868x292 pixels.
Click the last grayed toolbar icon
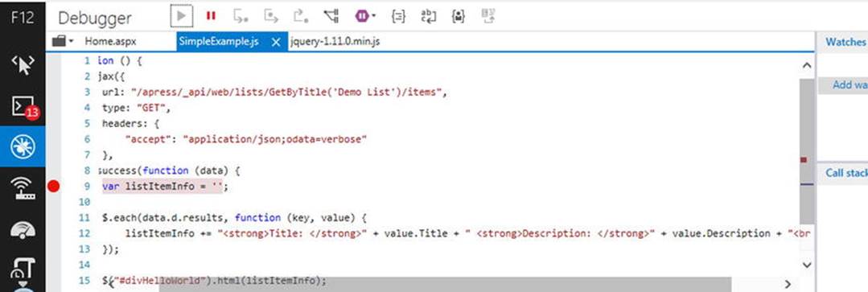[488, 16]
